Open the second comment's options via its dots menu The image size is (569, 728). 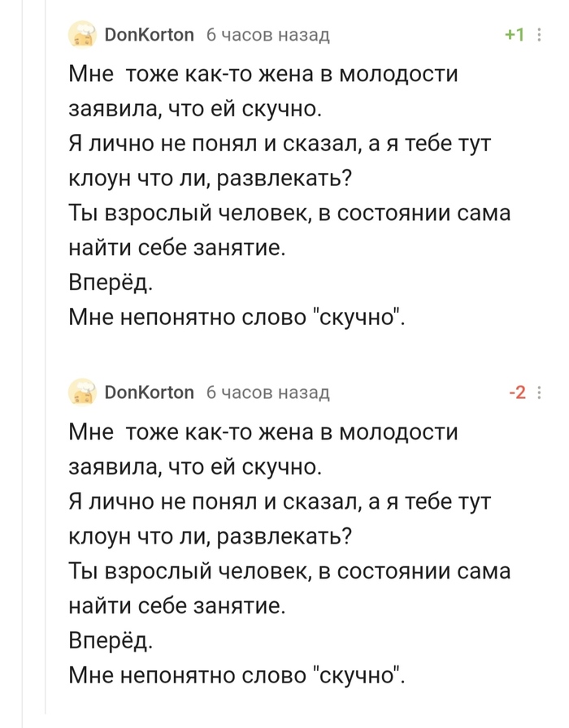(539, 392)
